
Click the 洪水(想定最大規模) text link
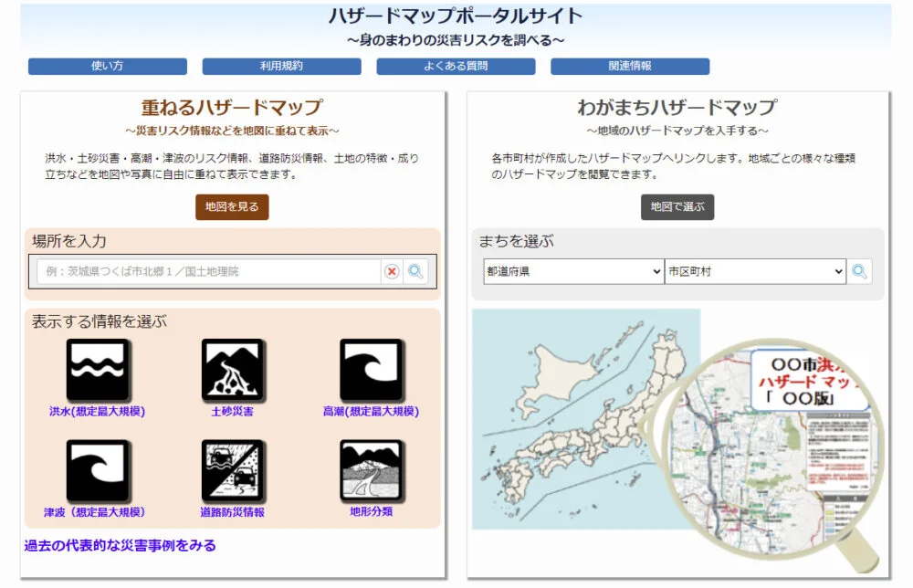[98, 411]
